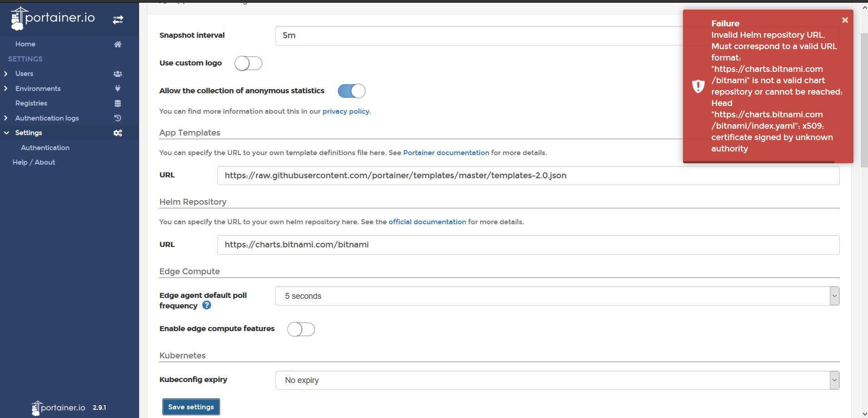Select the Settings gears icon
The image size is (868, 418).
tap(117, 133)
